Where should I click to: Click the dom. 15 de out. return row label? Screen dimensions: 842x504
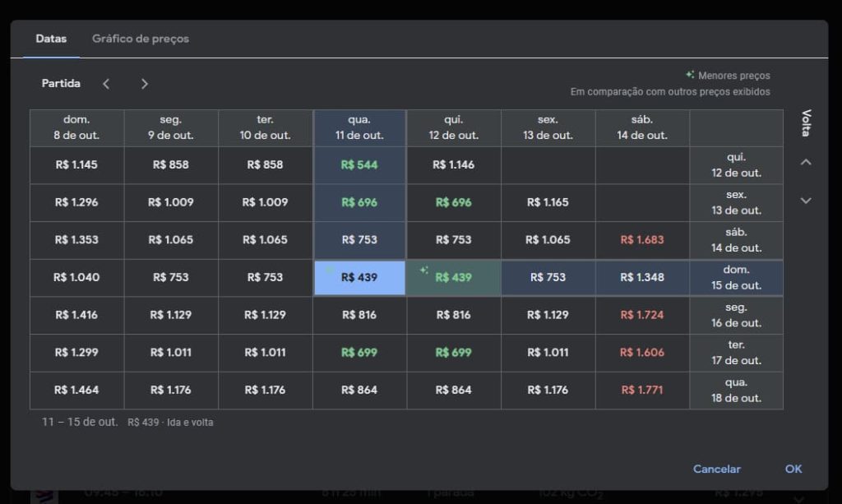[736, 278]
